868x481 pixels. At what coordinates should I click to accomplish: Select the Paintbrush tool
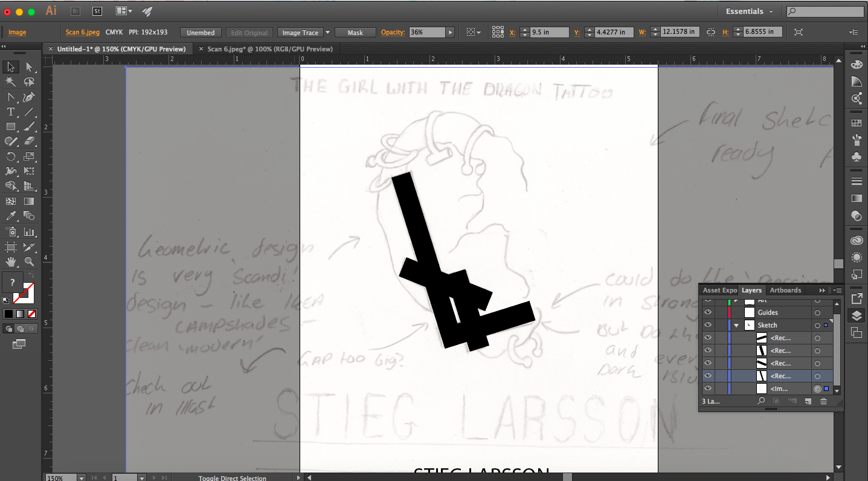point(29,126)
